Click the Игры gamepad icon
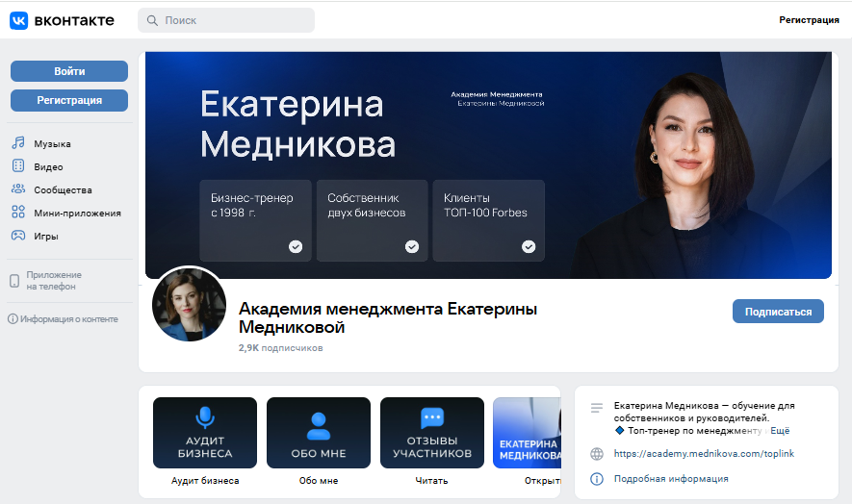 [x=18, y=235]
